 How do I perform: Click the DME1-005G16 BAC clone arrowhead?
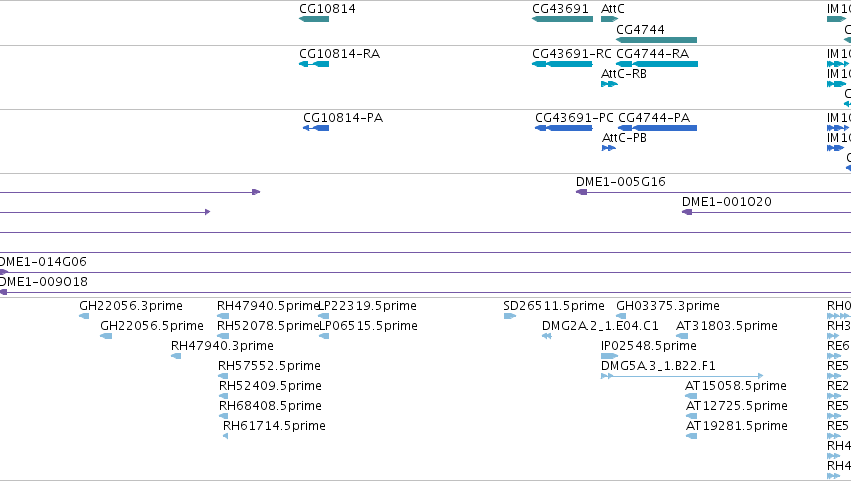(x=581, y=192)
